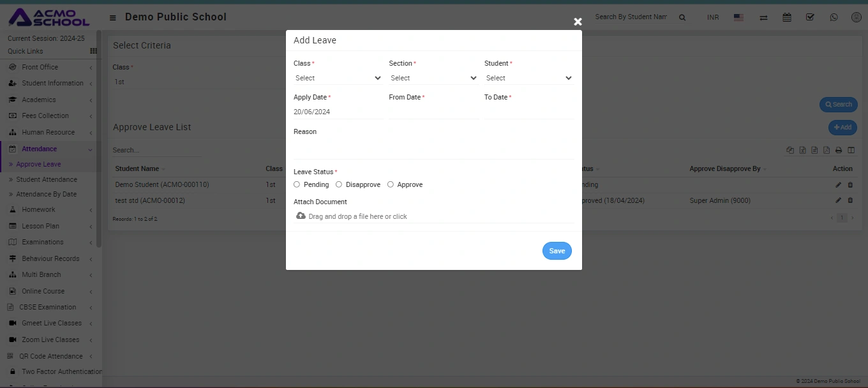Viewport: 868px width, 388px height.
Task: Open Student Attendance in sidebar
Action: 47,179
